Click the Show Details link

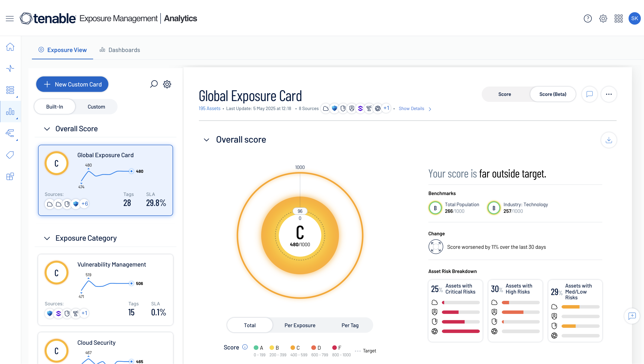(411, 109)
